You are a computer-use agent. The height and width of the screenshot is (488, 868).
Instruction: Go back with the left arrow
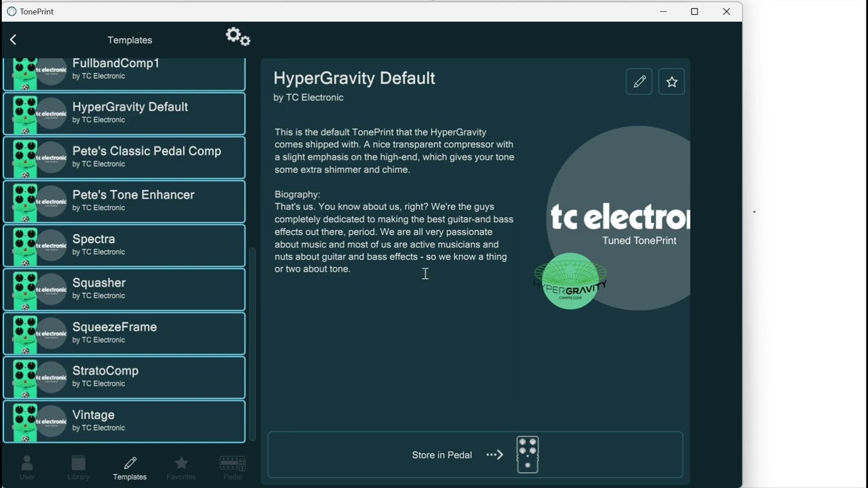coord(13,40)
